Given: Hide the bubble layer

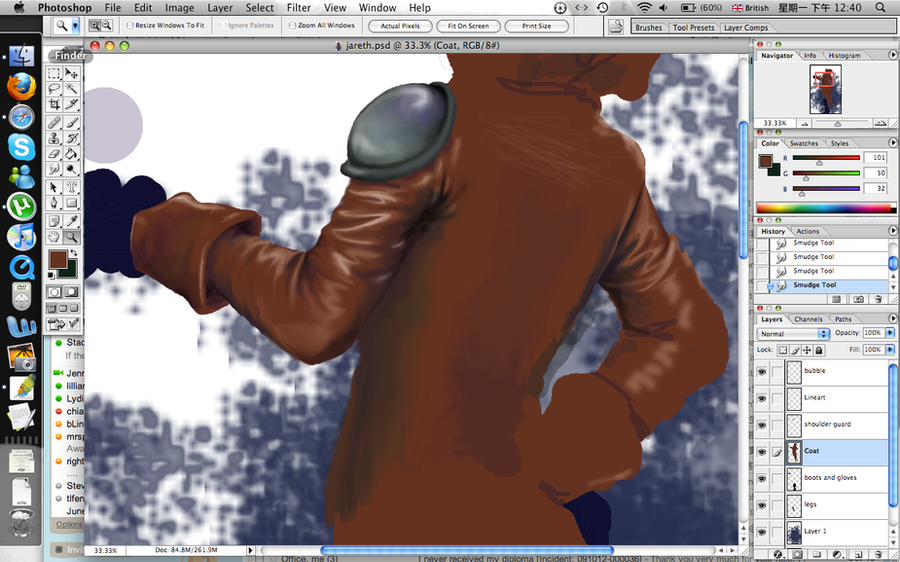Looking at the screenshot, I should point(762,371).
